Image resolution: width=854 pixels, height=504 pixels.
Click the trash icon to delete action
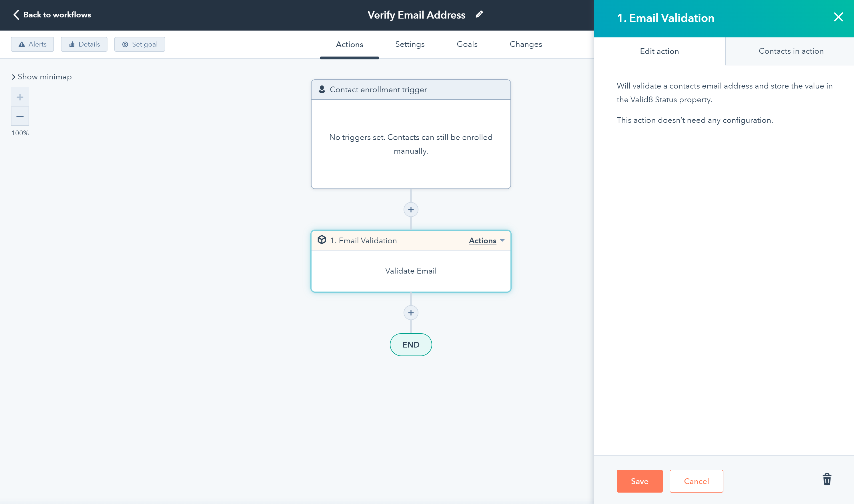827,479
